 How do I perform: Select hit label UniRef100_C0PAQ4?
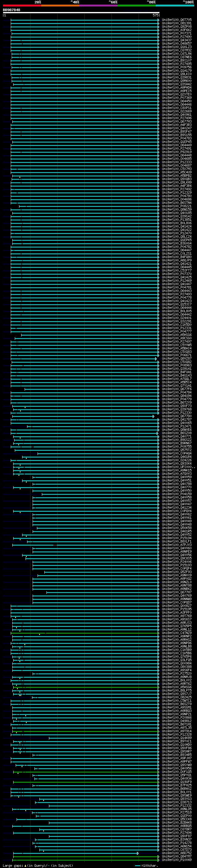coord(177,453)
